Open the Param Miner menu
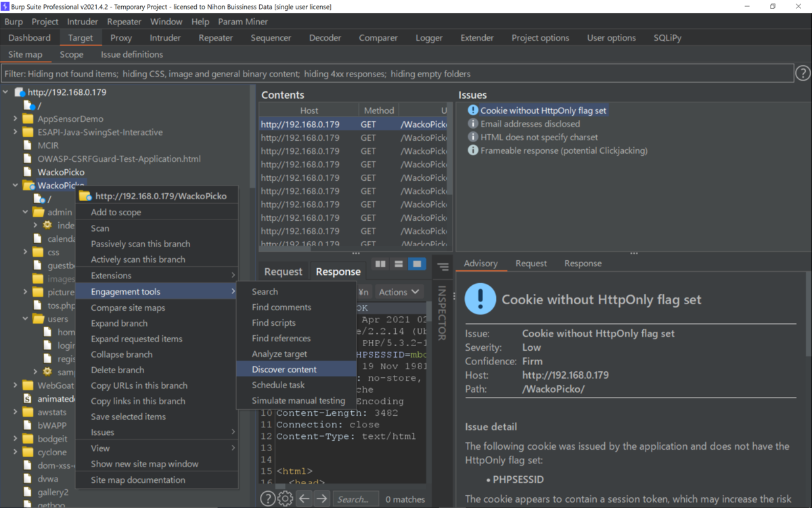The width and height of the screenshot is (812, 508). (x=243, y=22)
